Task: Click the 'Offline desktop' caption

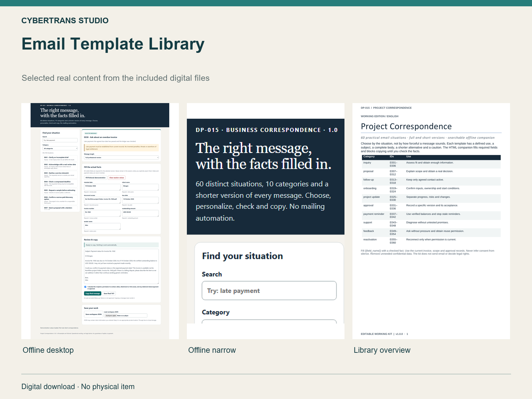Action: point(48,350)
